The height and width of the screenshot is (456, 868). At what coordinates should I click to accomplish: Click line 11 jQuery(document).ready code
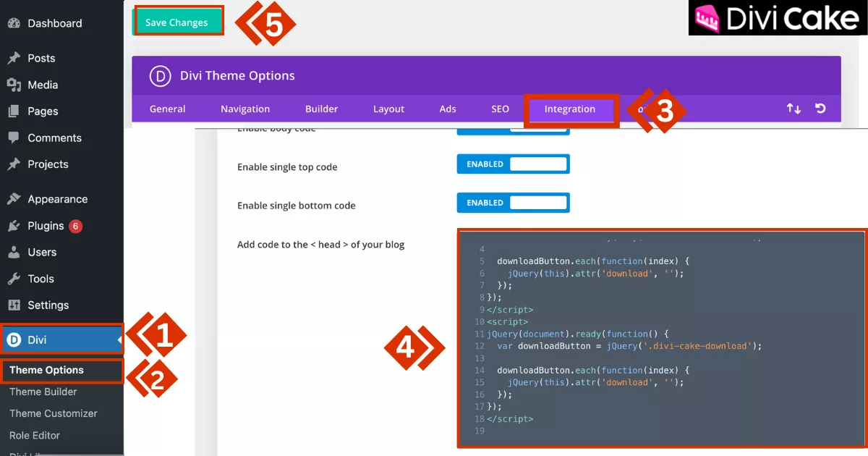577,334
